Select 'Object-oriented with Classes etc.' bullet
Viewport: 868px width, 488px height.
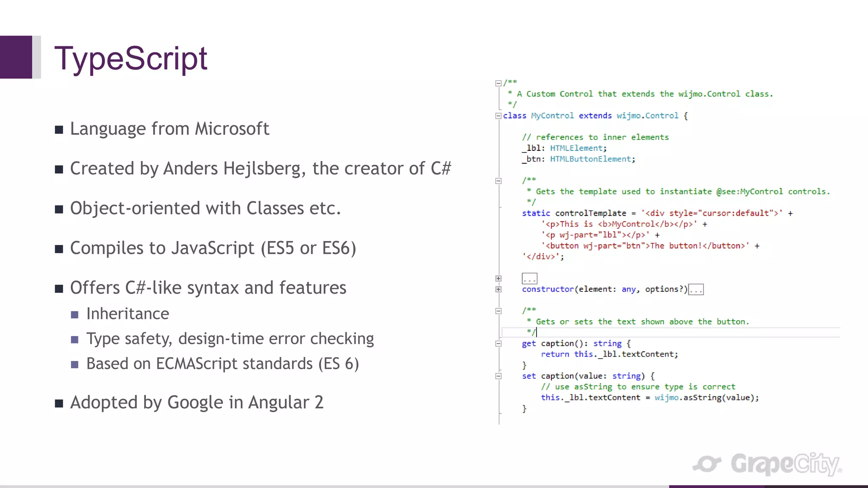click(206, 208)
